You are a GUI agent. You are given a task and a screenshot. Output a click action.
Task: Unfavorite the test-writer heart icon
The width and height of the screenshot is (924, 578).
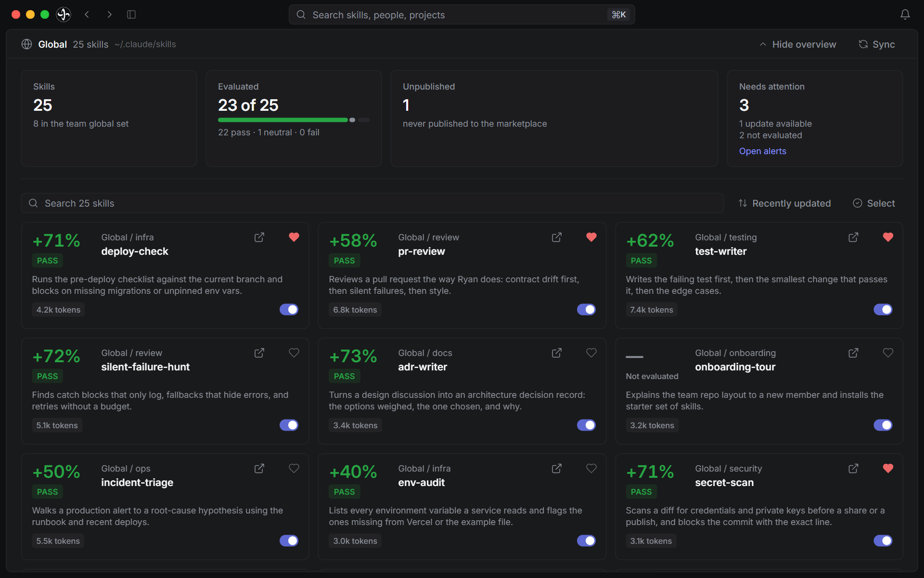pos(888,237)
